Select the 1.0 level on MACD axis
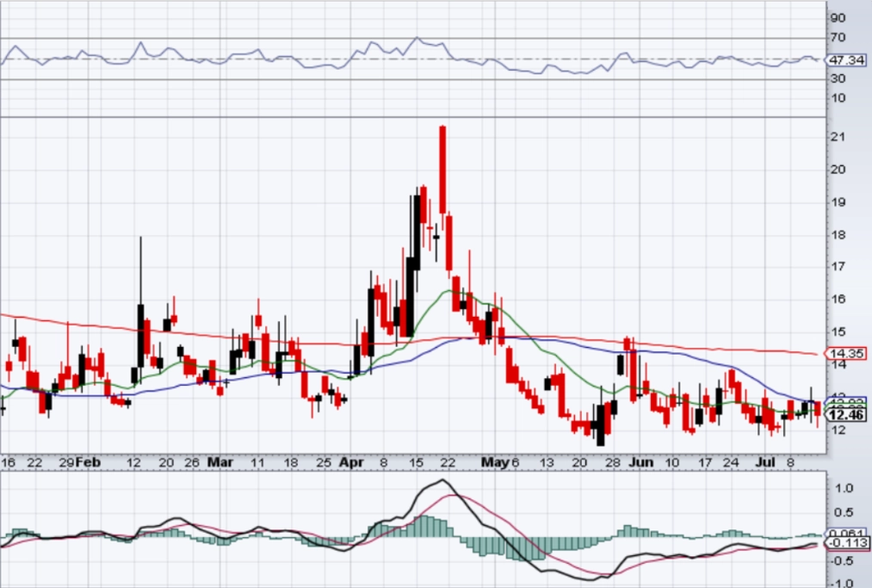 (x=844, y=488)
